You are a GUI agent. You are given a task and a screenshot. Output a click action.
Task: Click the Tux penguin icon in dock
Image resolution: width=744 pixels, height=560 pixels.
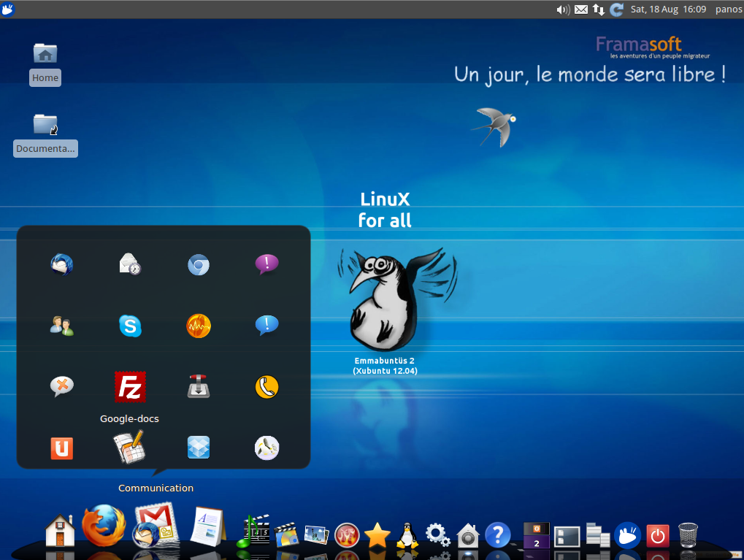(x=407, y=535)
